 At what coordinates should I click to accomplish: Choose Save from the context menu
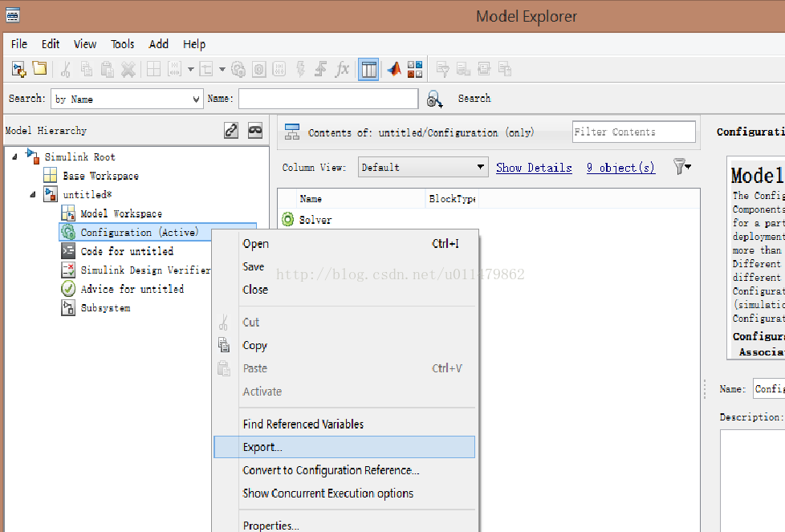tap(344, 266)
